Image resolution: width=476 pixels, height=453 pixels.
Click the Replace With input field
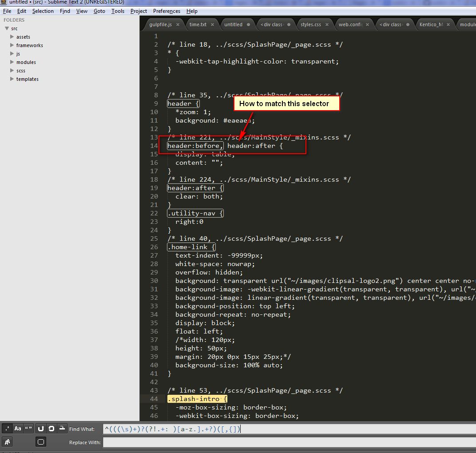(x=290, y=442)
